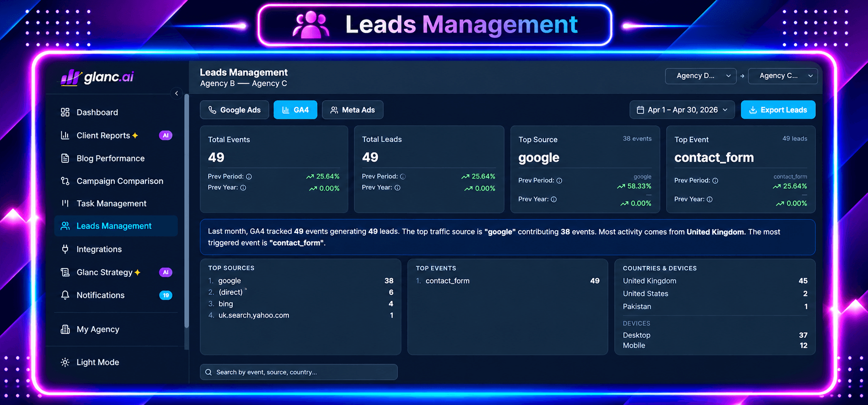The image size is (868, 405).
Task: Click the Export Leads button
Action: [778, 110]
